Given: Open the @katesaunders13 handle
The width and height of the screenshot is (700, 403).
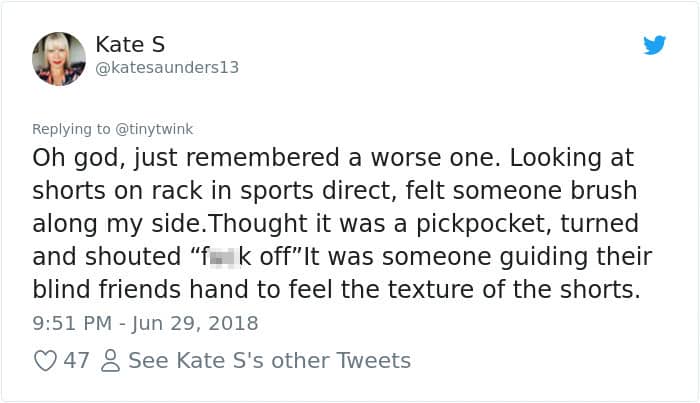Looking at the screenshot, I should click(x=167, y=68).
